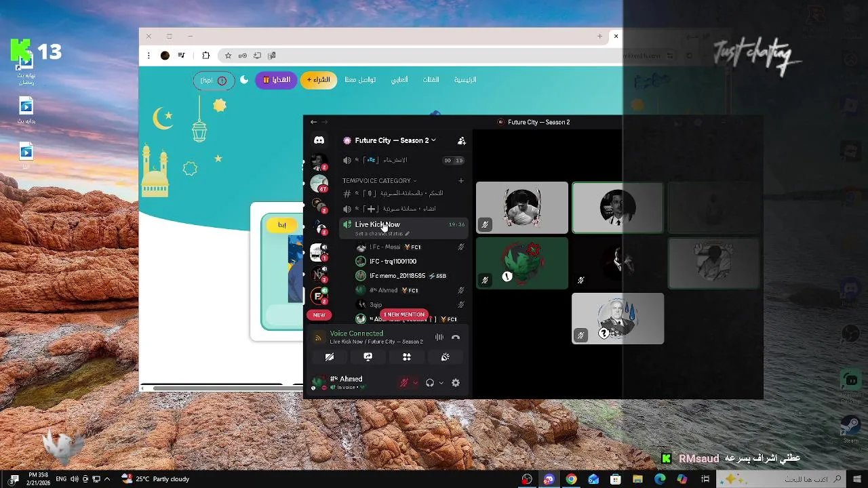Click the outlined pill button with clock icon
This screenshot has width=868, height=488.
tap(214, 81)
